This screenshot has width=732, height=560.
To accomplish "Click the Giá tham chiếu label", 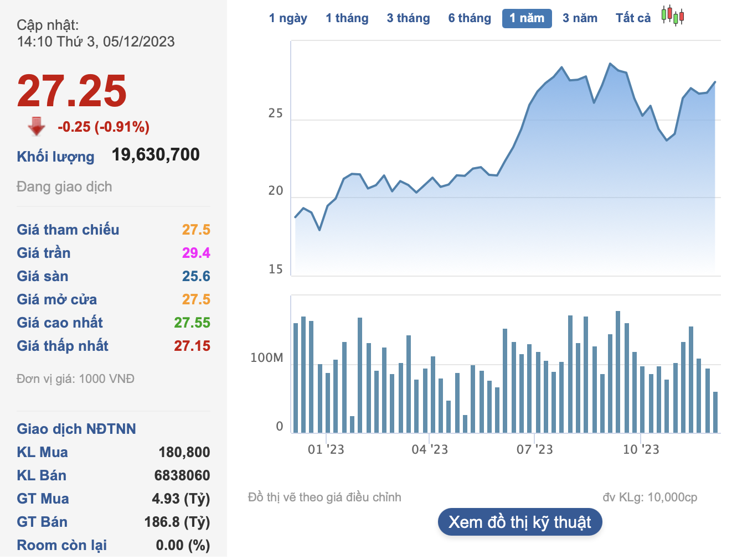I will [68, 230].
